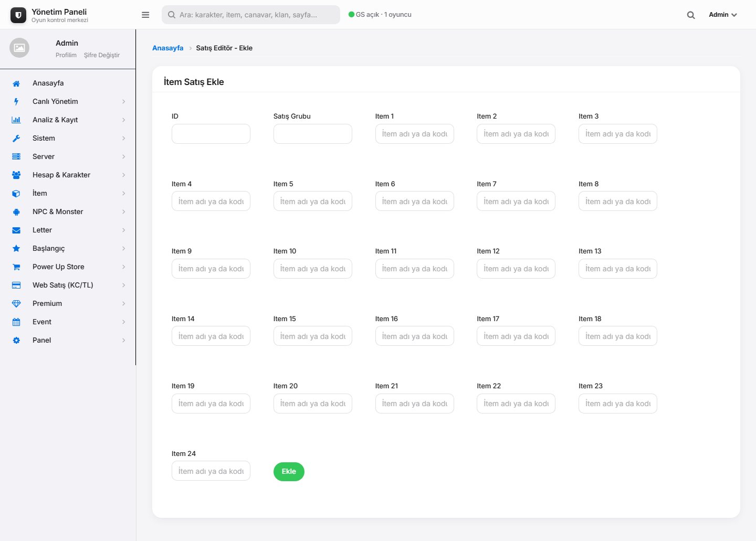Click the İtem cube icon
Viewport: 756px width, 541px height.
pyautogui.click(x=16, y=194)
